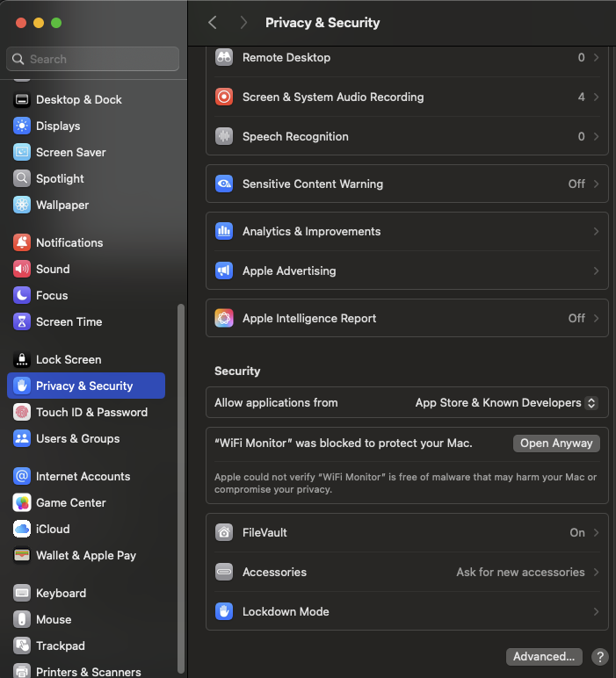Click the Screen Saver sidebar icon
The width and height of the screenshot is (616, 678).
tap(22, 153)
